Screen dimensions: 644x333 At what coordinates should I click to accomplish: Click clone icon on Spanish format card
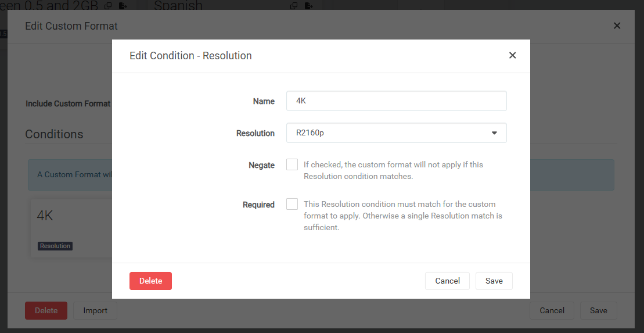click(294, 6)
